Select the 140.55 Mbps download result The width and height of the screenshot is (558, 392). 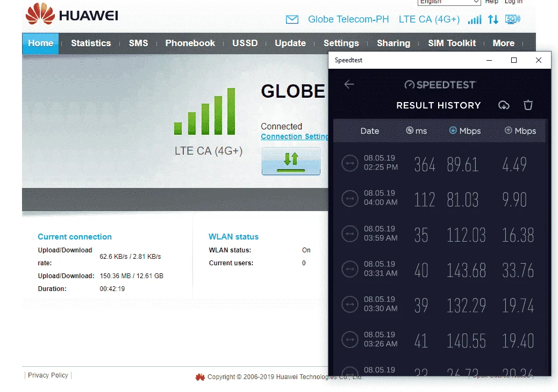click(x=466, y=341)
